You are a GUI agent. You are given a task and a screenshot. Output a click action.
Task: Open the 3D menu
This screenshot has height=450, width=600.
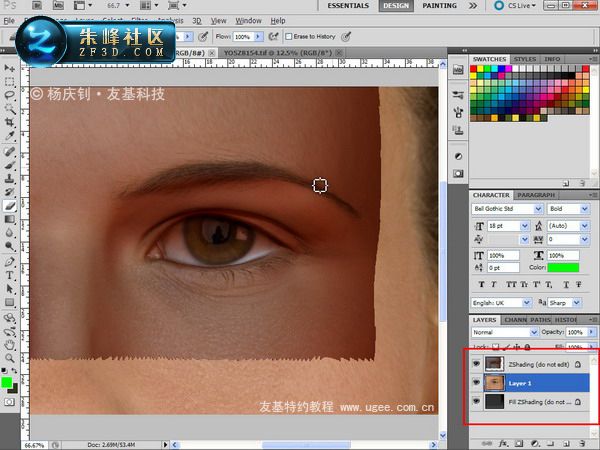click(197, 21)
